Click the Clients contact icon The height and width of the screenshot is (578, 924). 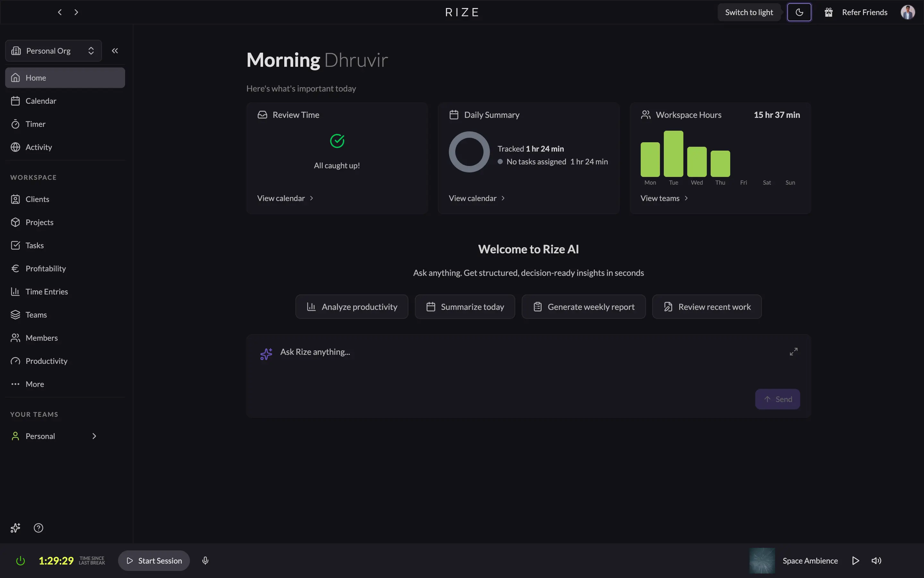[15, 199]
